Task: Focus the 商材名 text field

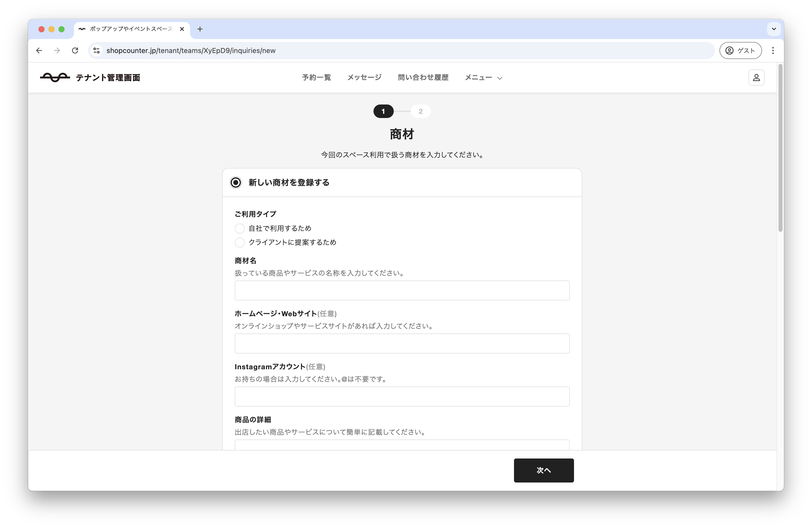Action: (x=402, y=290)
